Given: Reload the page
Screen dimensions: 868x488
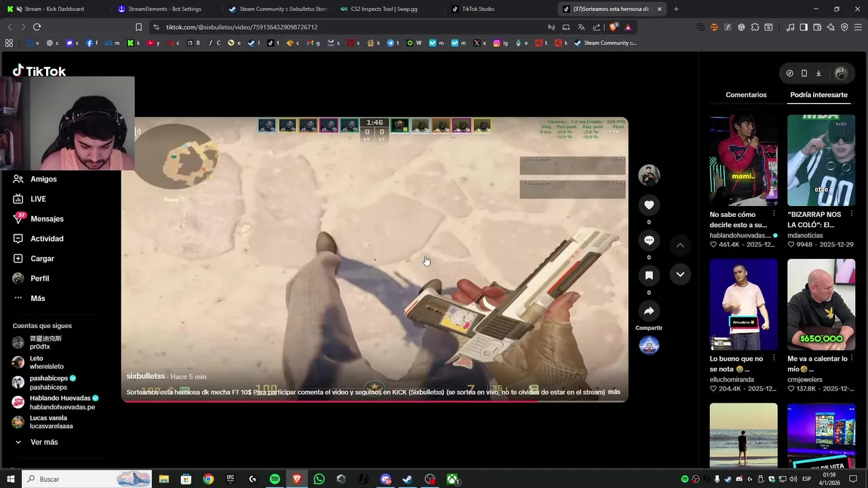Looking at the screenshot, I should [37, 27].
